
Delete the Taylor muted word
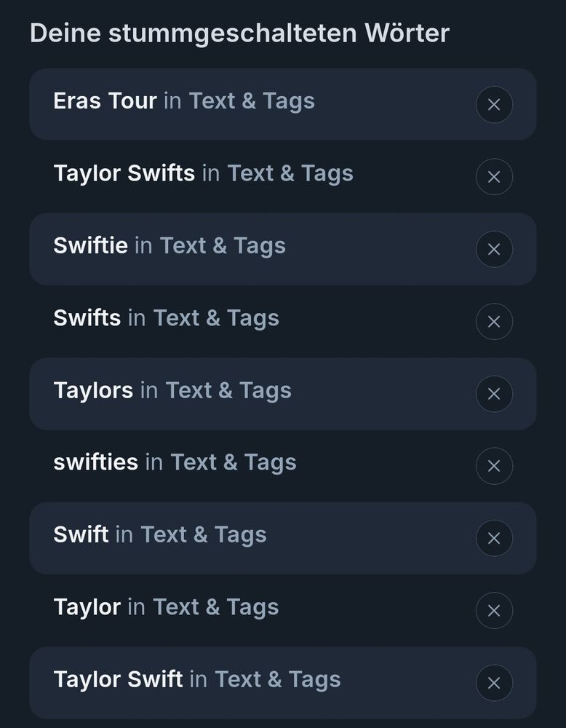coord(494,611)
